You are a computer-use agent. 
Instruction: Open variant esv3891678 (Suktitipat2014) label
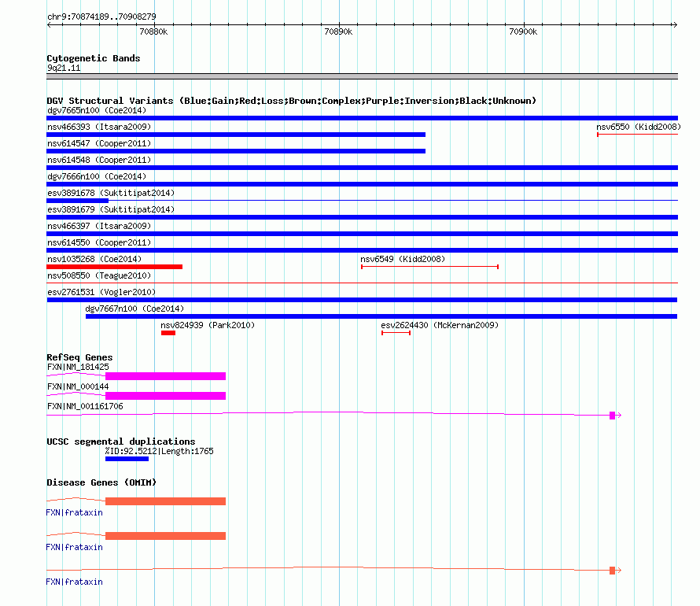(x=111, y=193)
